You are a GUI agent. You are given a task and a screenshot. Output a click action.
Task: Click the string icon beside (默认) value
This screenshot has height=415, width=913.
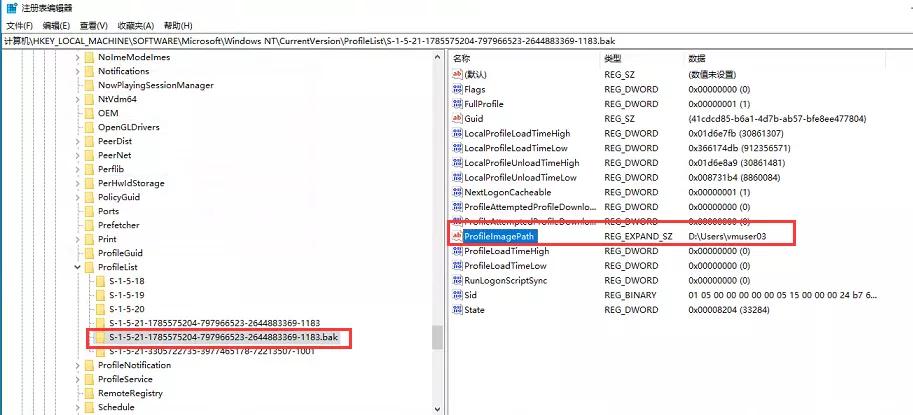[457, 75]
